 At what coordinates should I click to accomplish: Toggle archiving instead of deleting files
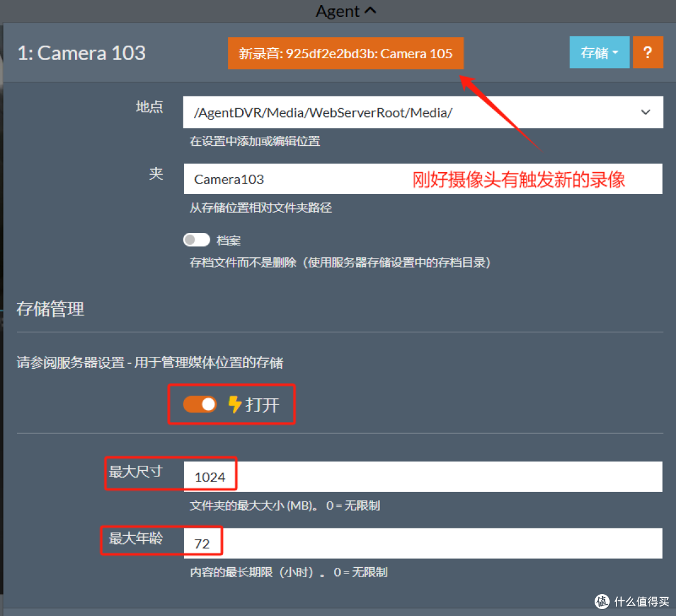click(196, 240)
